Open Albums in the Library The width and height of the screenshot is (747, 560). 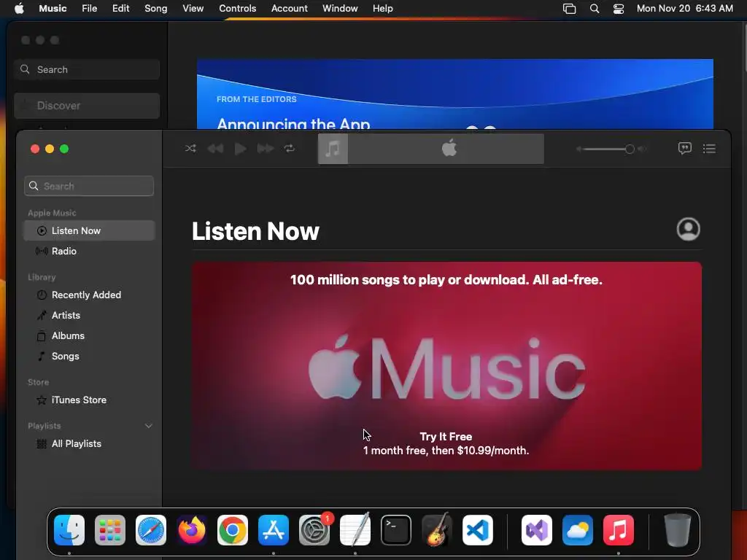tap(89, 335)
